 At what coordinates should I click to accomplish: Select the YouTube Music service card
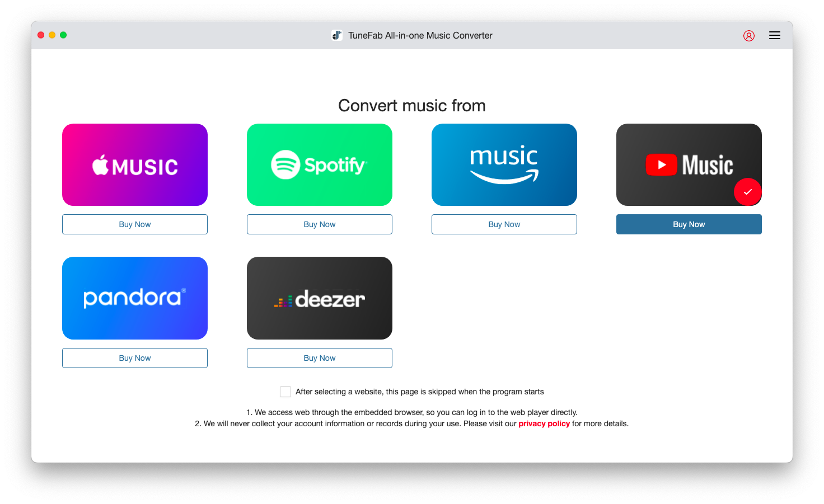[x=689, y=164]
